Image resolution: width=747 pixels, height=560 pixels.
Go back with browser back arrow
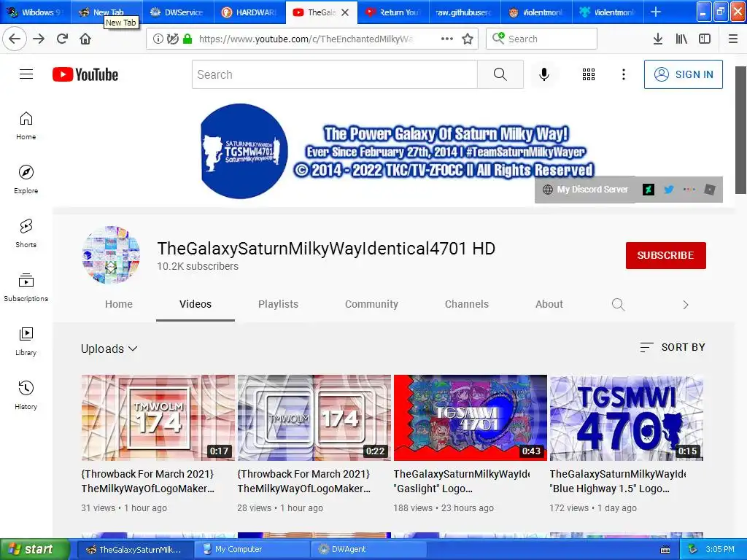tap(15, 39)
